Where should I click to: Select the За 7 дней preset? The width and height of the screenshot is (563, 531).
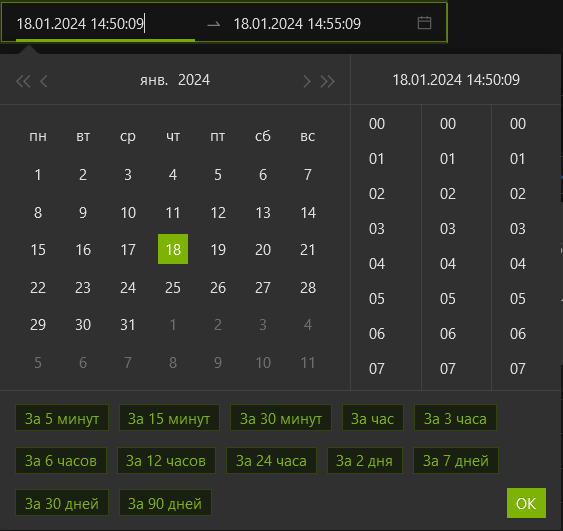coord(456,461)
